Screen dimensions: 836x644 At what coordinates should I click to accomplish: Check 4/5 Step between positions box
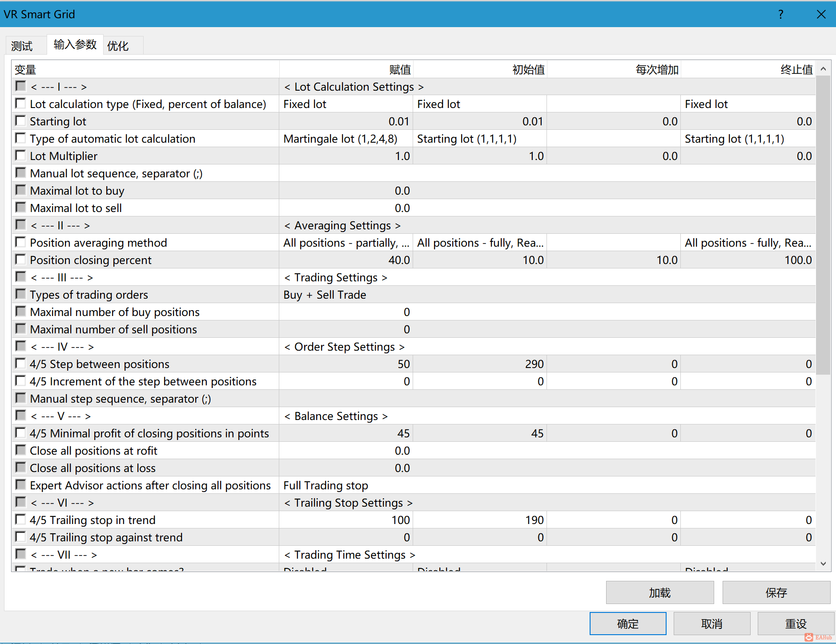pyautogui.click(x=20, y=363)
